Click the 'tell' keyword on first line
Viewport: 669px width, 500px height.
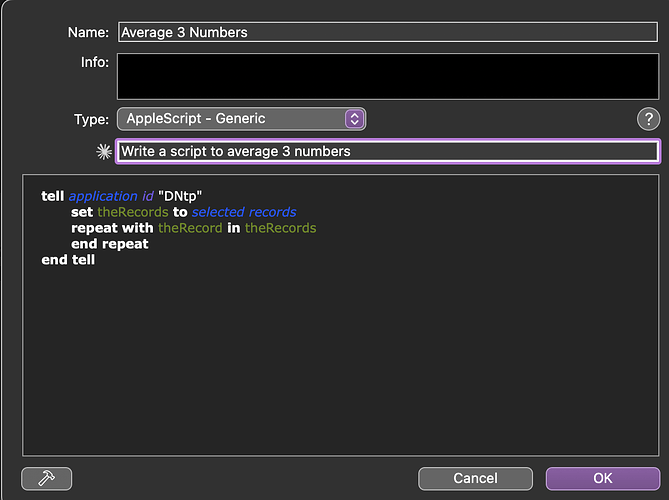pyautogui.click(x=53, y=196)
